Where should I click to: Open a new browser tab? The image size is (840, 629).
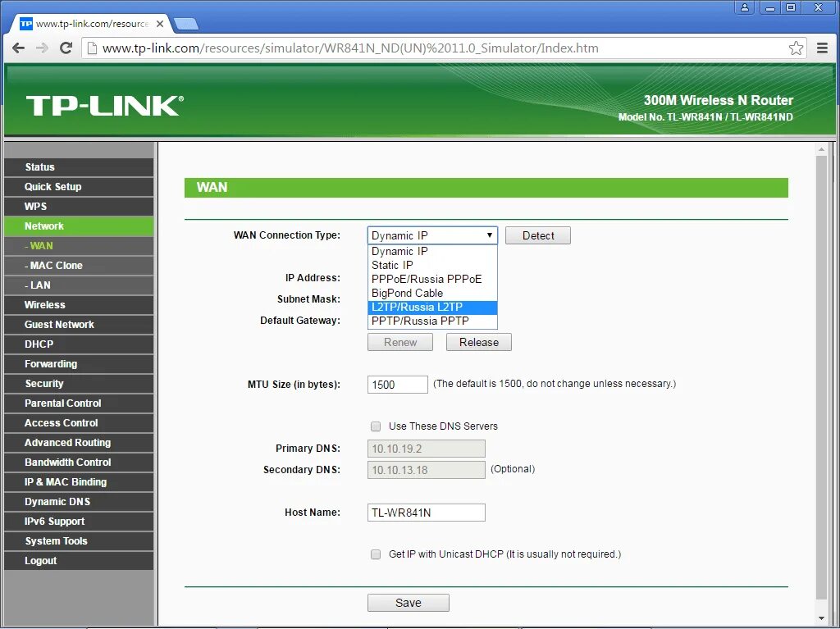(x=186, y=24)
